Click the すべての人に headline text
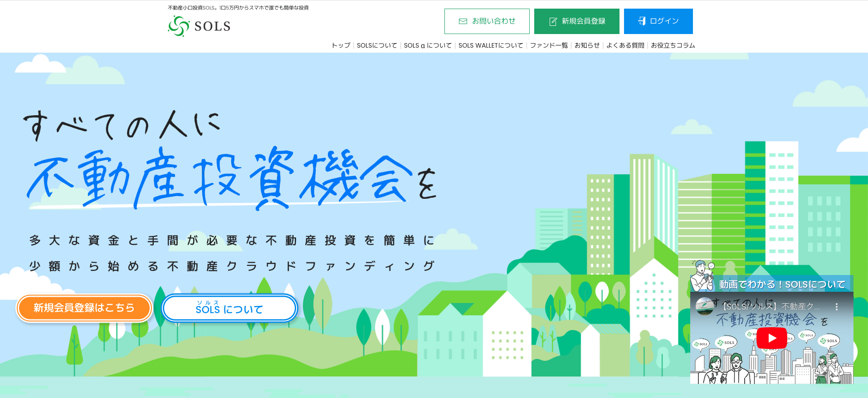Screen dimensions: 868x398 coord(122,125)
